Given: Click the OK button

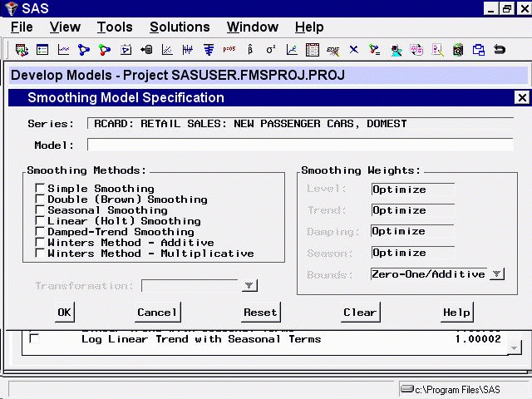Looking at the screenshot, I should tap(65, 313).
